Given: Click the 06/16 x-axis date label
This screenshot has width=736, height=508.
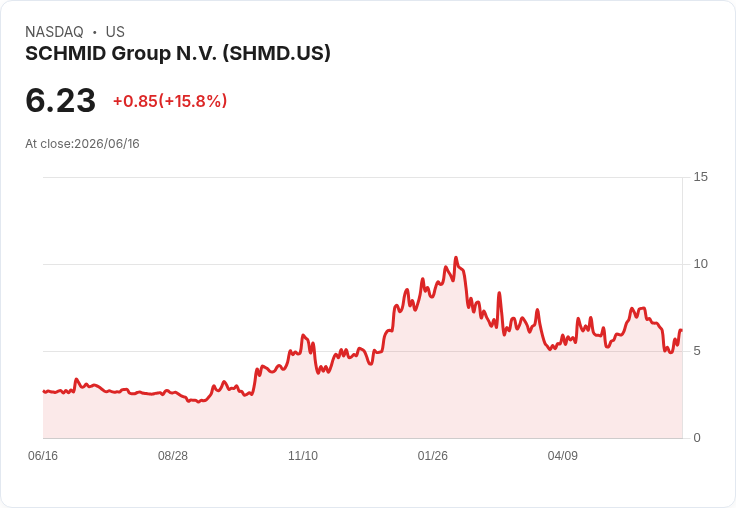Looking at the screenshot, I should 43,455.
